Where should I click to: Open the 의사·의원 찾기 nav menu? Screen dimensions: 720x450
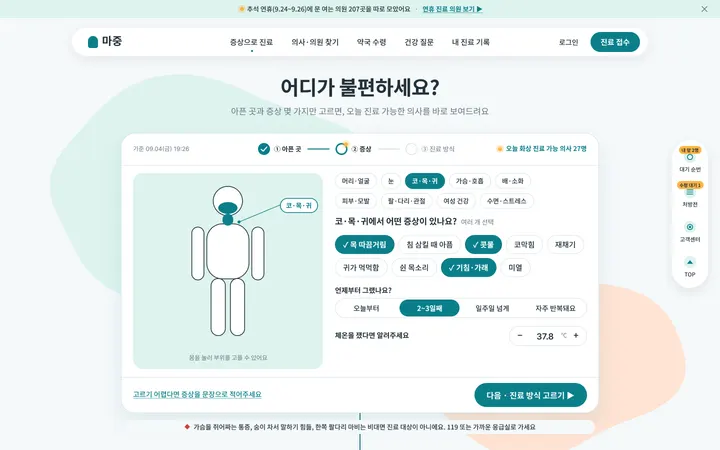(x=315, y=42)
